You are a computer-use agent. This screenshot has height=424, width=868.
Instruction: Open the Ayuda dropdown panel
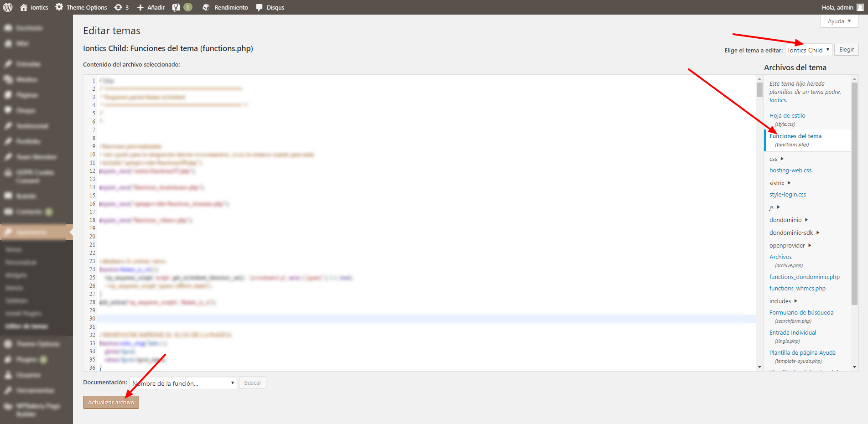(x=839, y=21)
